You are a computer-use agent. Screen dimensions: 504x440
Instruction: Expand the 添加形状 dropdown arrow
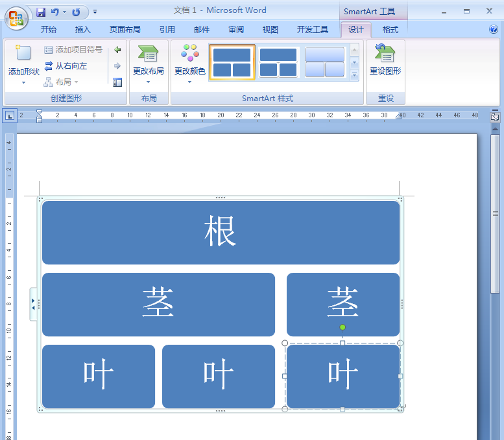click(x=23, y=82)
